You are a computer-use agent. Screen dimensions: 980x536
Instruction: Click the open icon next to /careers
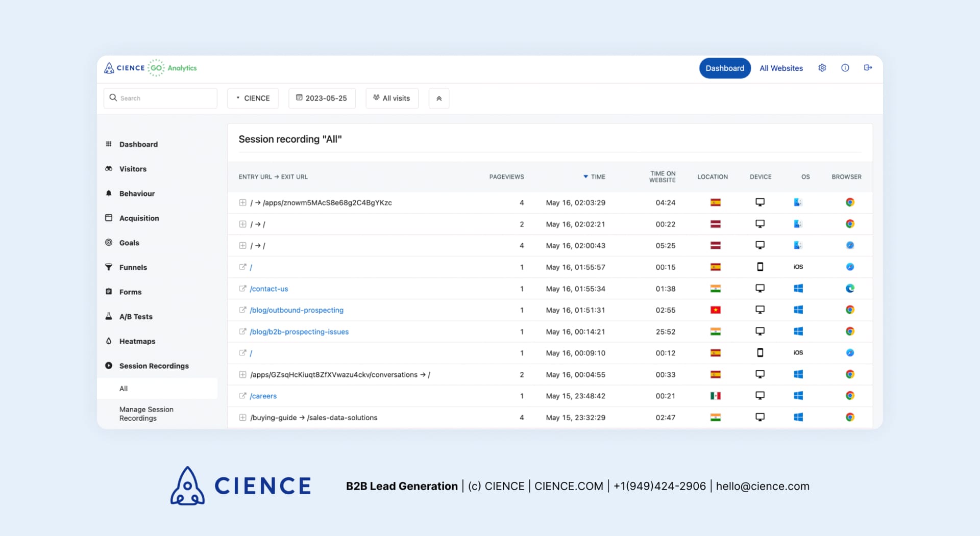coord(242,396)
